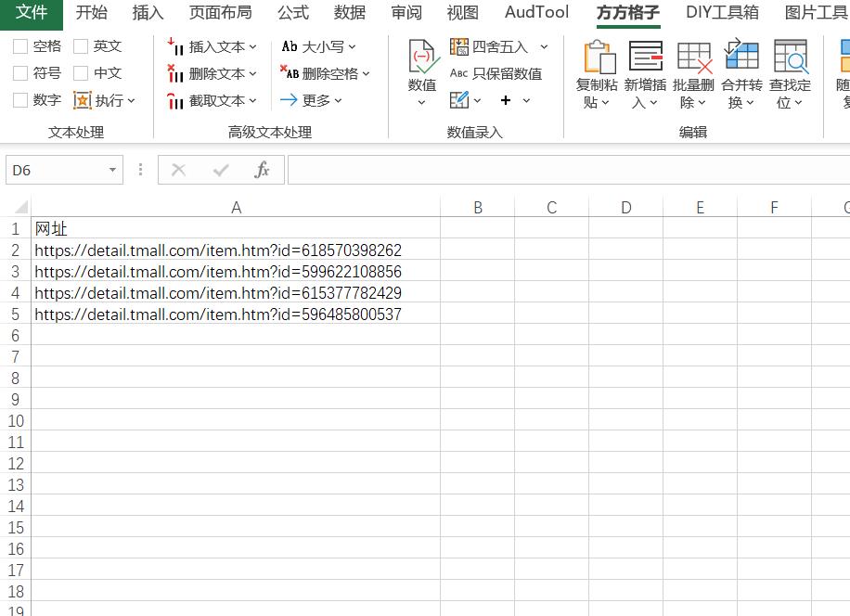The image size is (850, 616).
Task: Select row 6 header
Action: tap(15, 335)
